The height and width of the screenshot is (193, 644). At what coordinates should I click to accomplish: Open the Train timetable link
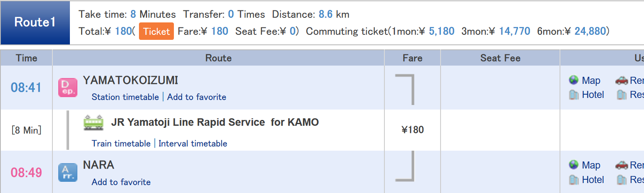(121, 144)
